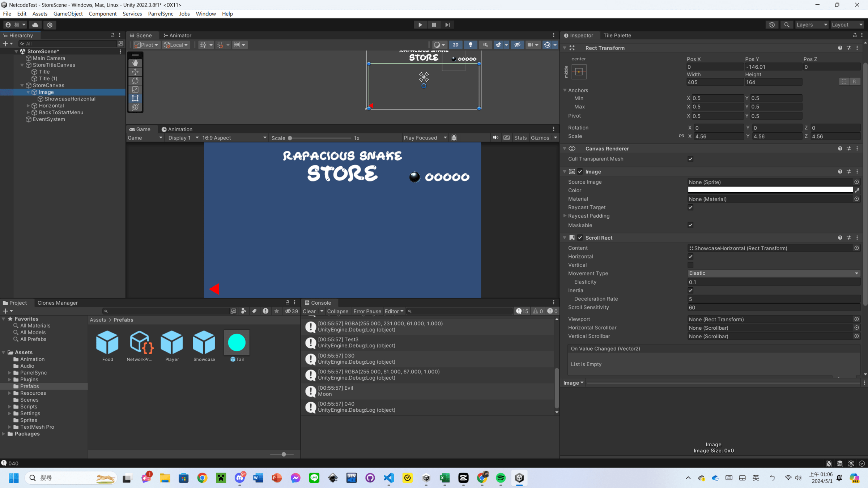
Task: Select the Rotate tool in scene toolbar
Action: [135, 81]
